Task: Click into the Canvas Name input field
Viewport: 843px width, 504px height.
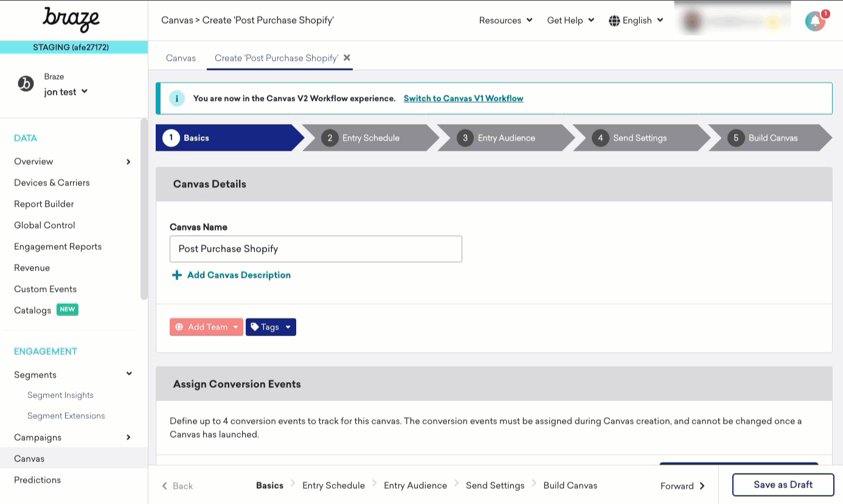Action: coord(316,249)
